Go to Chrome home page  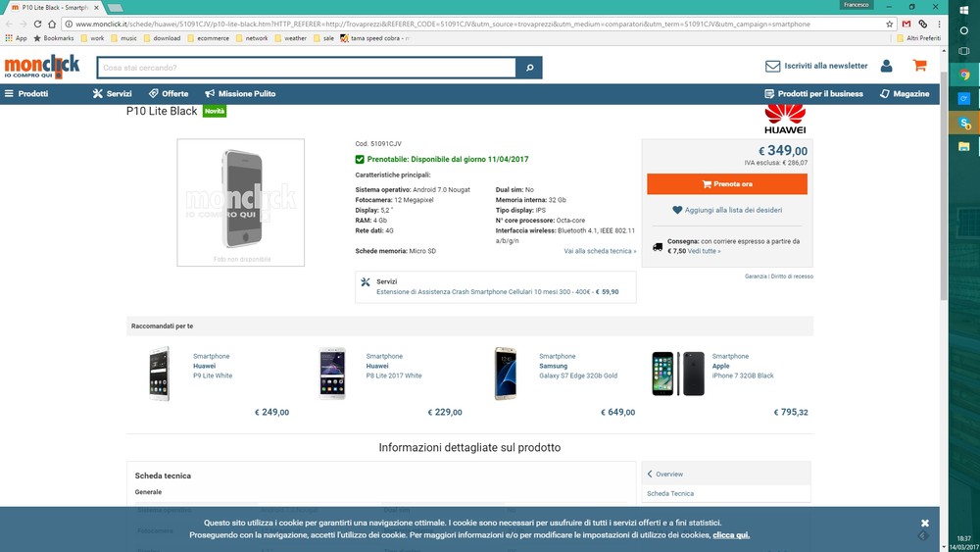click(x=52, y=24)
